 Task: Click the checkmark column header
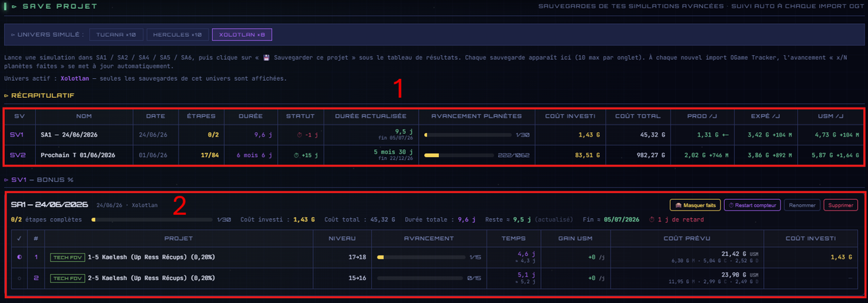[x=18, y=238]
